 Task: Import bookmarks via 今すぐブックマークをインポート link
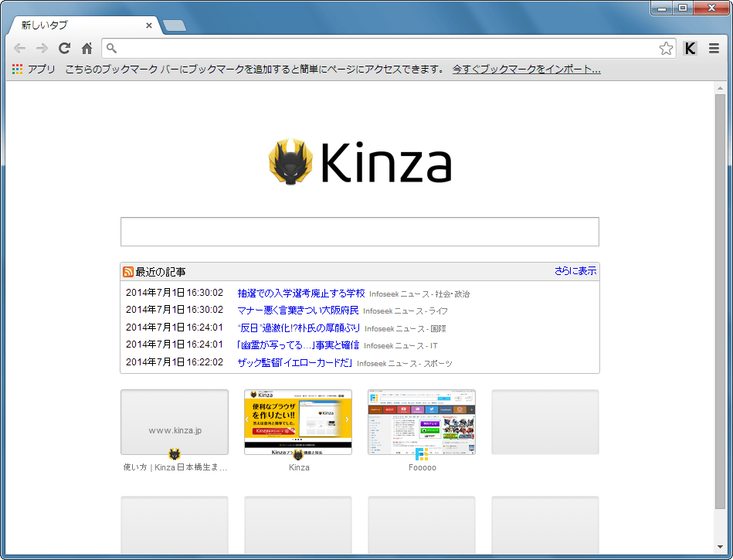pyautogui.click(x=526, y=70)
